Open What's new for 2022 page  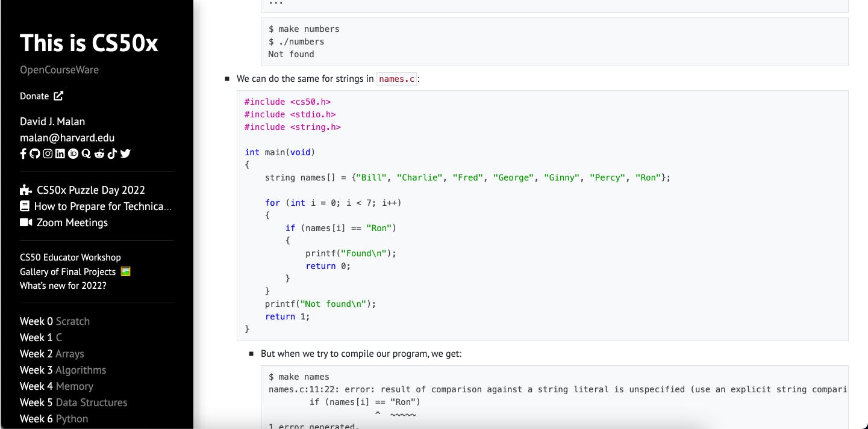point(63,286)
